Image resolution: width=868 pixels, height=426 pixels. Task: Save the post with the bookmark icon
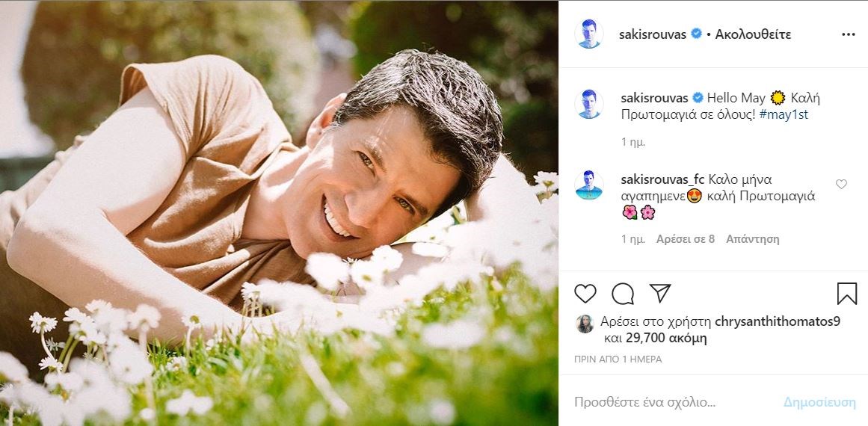click(x=846, y=294)
